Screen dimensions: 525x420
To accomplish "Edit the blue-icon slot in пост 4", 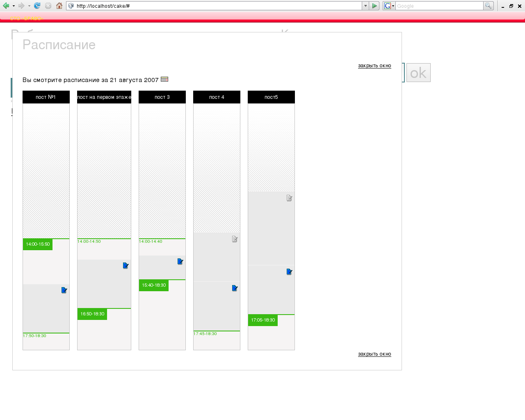I will [235, 288].
